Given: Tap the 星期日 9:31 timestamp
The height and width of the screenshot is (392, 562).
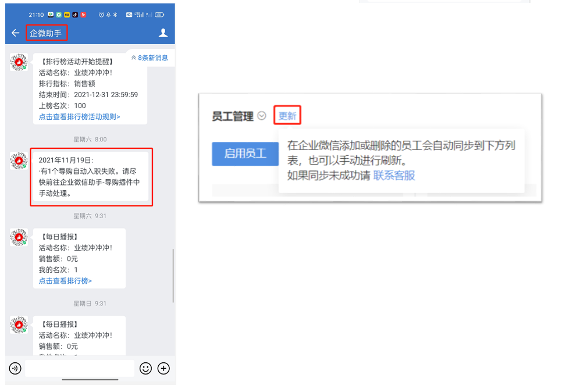Looking at the screenshot, I should pos(90,304).
